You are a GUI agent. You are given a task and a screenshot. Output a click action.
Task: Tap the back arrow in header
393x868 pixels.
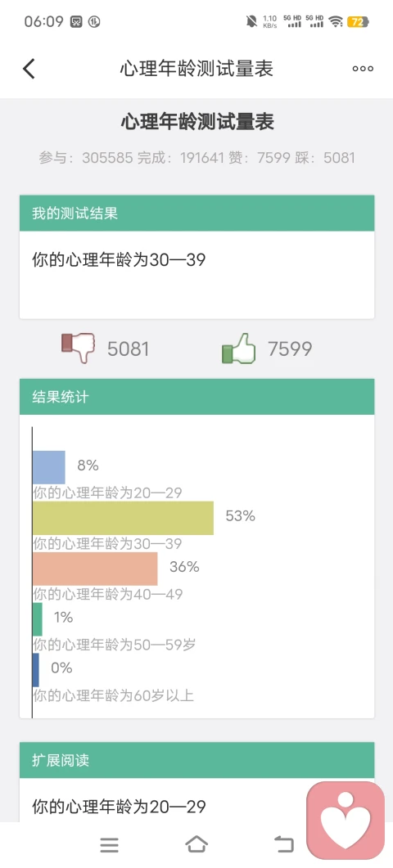pyautogui.click(x=29, y=69)
